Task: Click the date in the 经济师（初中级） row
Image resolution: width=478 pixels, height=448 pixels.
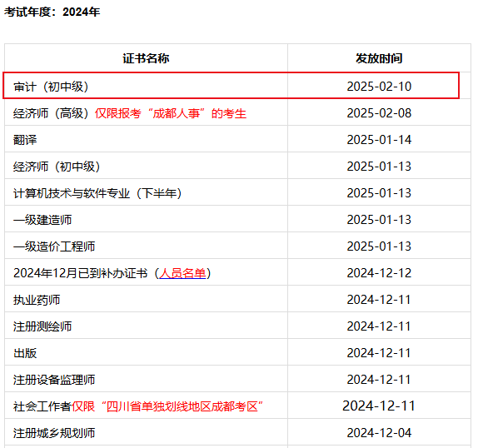Action: pos(379,167)
